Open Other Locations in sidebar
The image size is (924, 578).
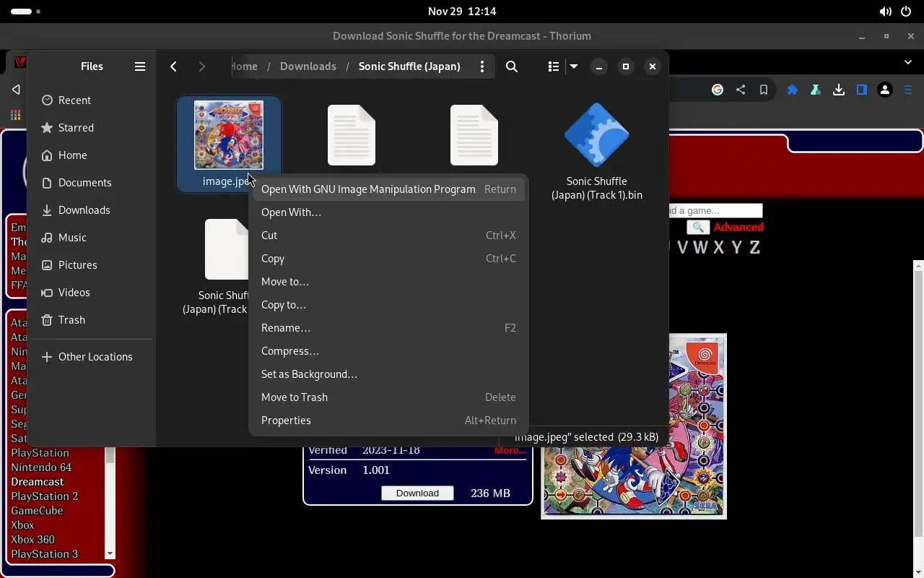[92, 357]
